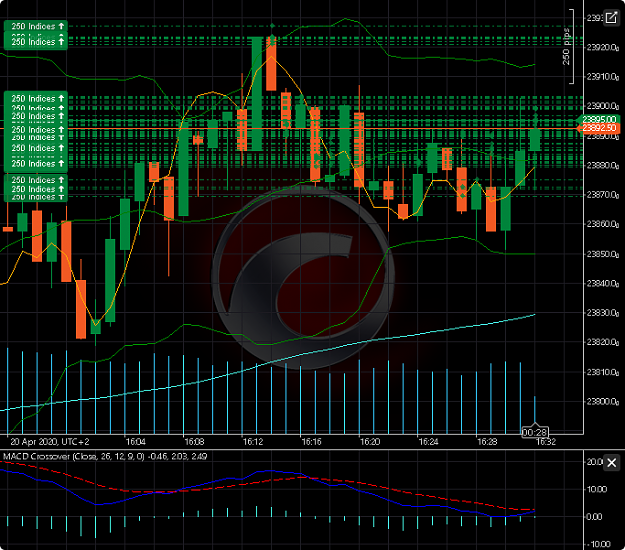The height and width of the screenshot is (550, 625).
Task: Click the 16:04 time axis label
Action: [x=136, y=442]
